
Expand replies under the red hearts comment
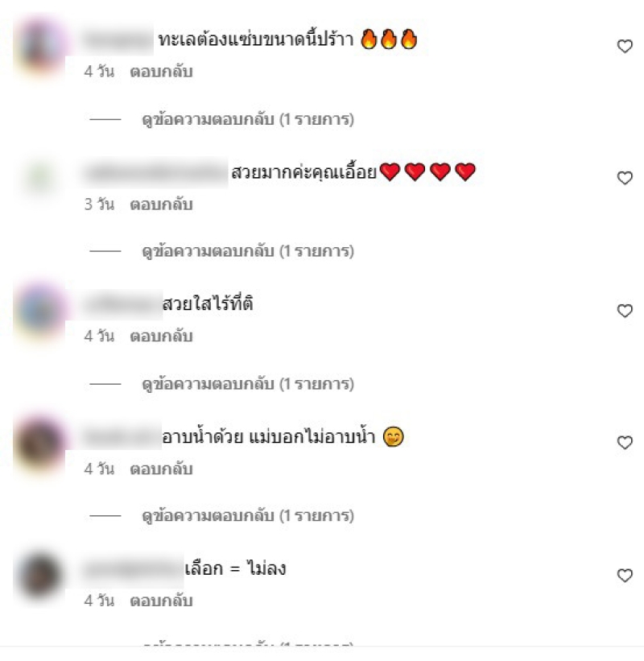tap(248, 252)
